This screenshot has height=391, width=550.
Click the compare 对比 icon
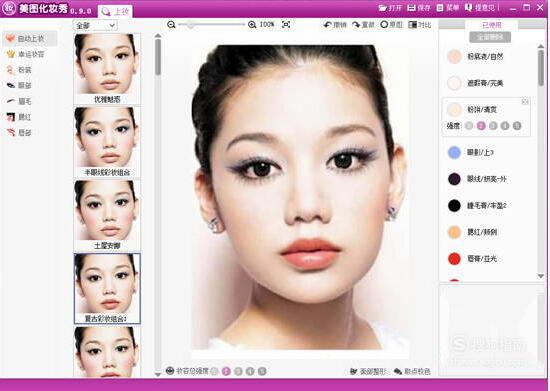412,25
